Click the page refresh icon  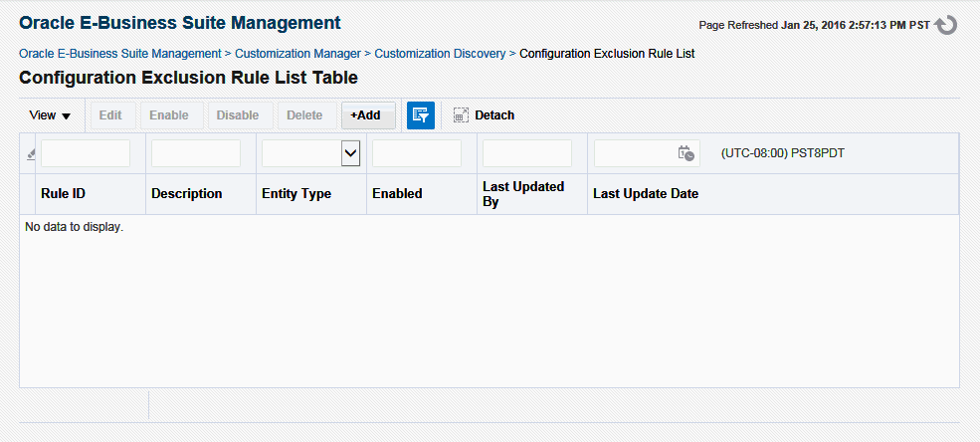pos(945,25)
